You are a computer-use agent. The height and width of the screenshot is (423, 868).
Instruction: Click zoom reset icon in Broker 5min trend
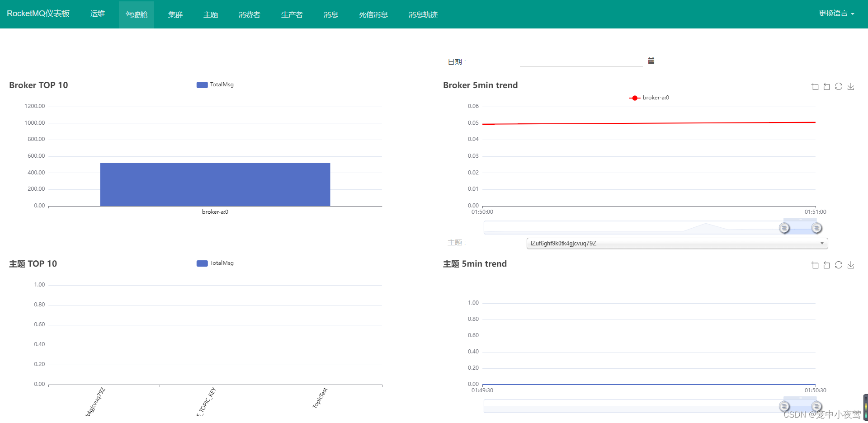click(826, 86)
